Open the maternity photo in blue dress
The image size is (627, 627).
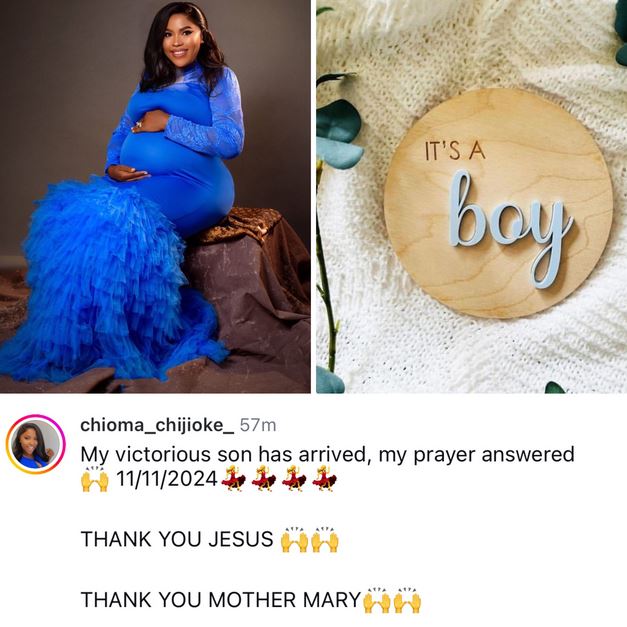coord(155,196)
